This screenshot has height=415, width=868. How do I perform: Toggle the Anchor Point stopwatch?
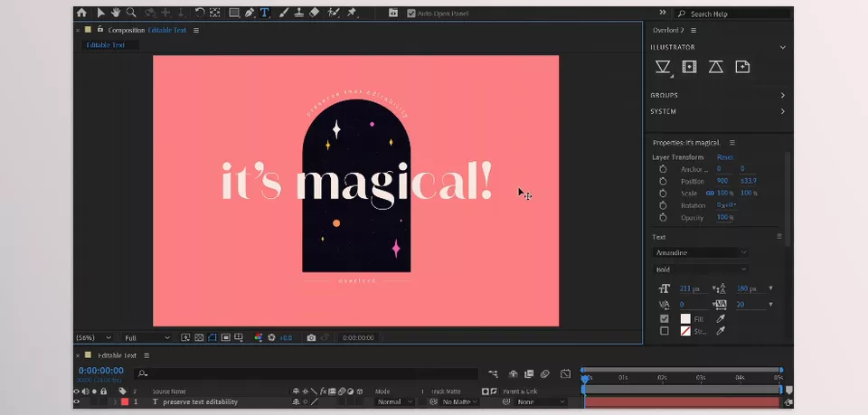[x=663, y=169]
